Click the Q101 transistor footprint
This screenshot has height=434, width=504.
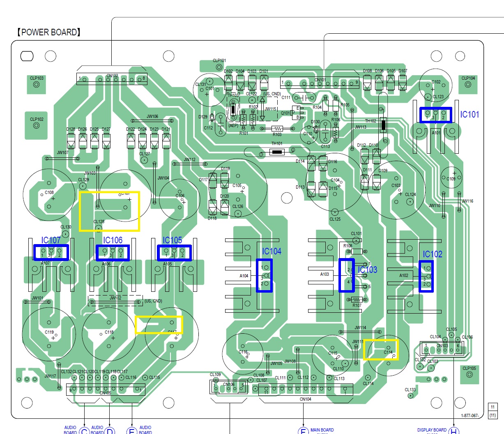pyautogui.click(x=298, y=113)
